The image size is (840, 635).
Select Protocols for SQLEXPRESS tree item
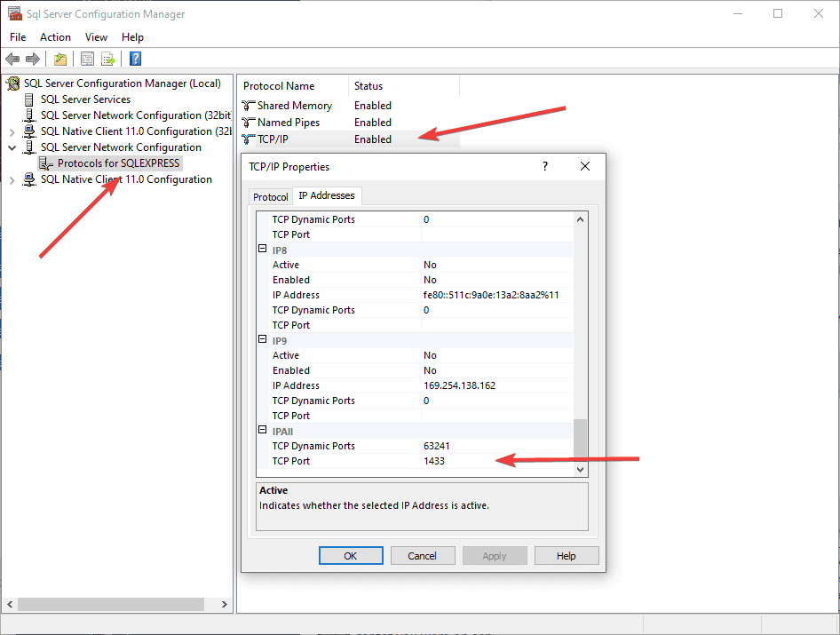[x=118, y=163]
